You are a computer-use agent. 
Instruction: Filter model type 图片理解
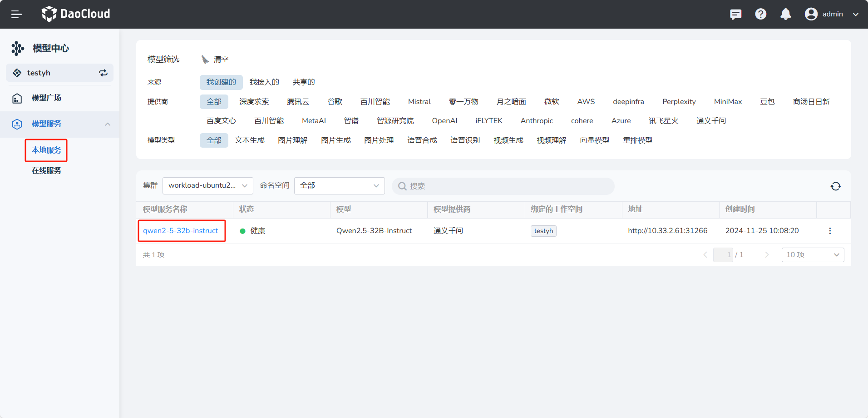coord(293,140)
